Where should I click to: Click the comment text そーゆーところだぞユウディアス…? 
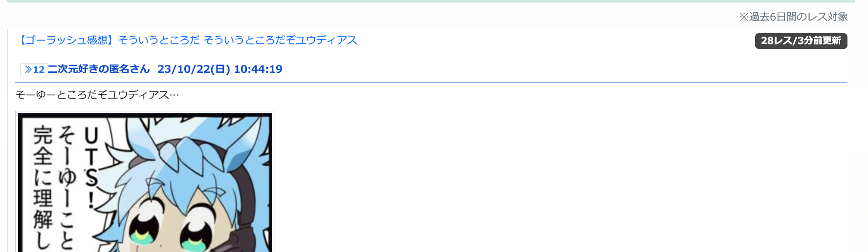pos(97,95)
